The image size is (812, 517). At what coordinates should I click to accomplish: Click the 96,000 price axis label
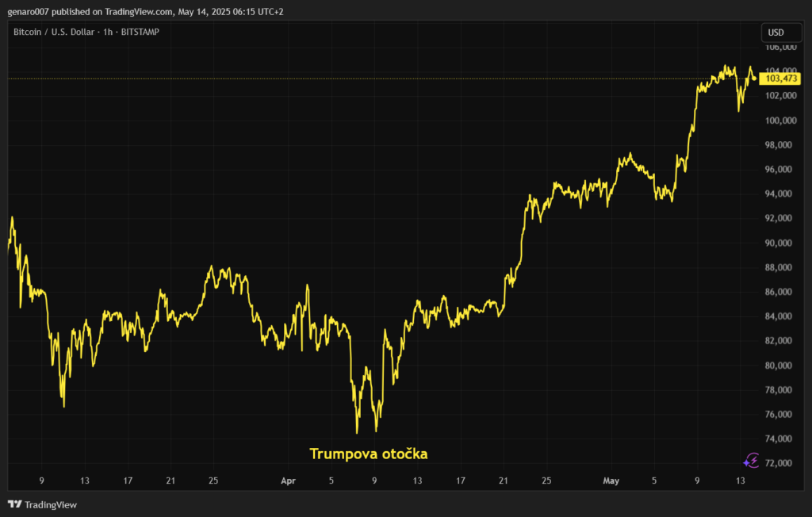coord(782,170)
